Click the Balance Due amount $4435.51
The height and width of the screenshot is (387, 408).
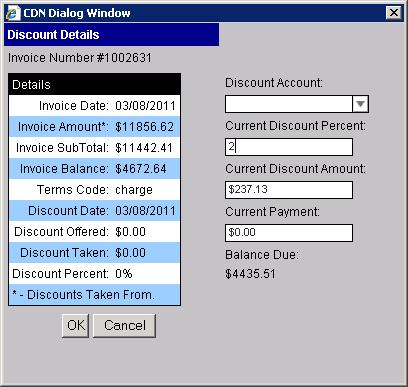click(250, 274)
